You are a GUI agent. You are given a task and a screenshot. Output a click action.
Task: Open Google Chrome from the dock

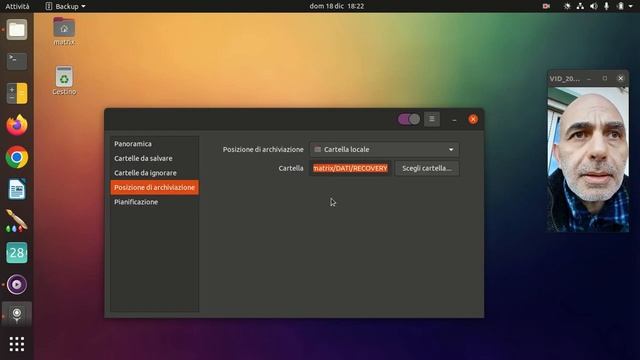[x=17, y=157]
